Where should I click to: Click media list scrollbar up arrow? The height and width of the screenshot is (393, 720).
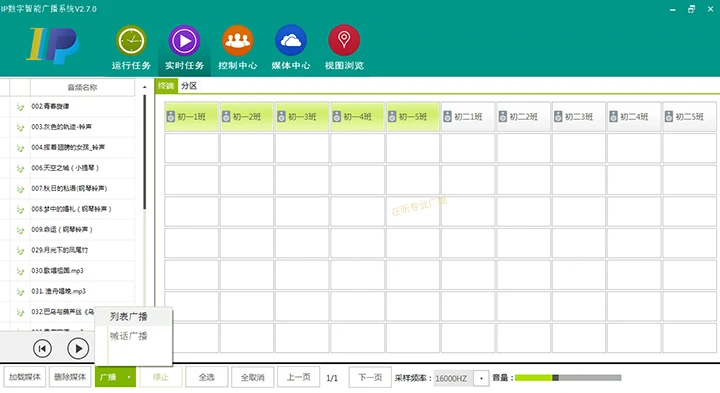(145, 87)
